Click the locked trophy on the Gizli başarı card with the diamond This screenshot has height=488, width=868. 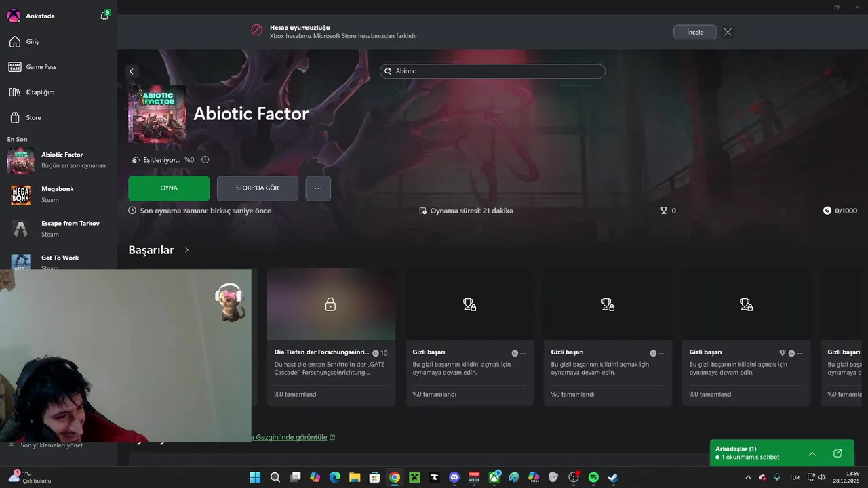[746, 305]
